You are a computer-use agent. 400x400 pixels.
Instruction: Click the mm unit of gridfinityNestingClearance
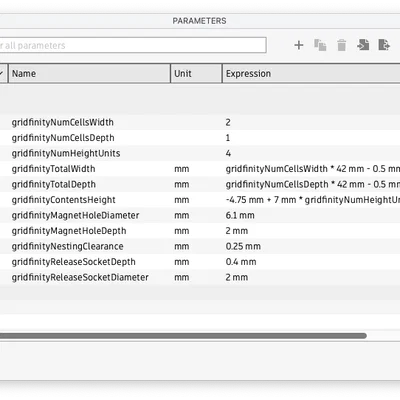click(x=182, y=247)
